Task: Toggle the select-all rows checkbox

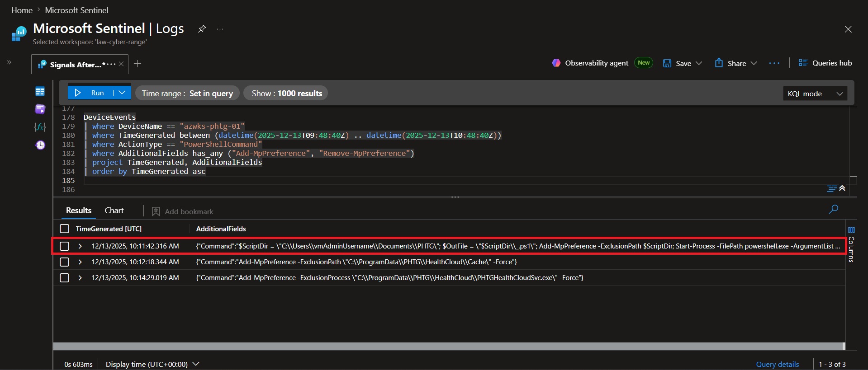Action: [x=65, y=229]
